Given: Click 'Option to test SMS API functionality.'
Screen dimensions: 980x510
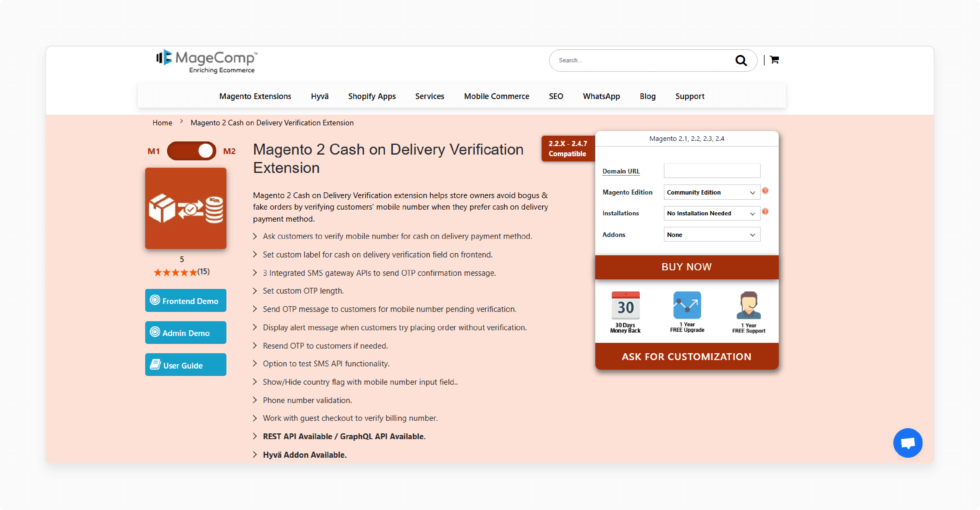Looking at the screenshot, I should click(x=326, y=363).
